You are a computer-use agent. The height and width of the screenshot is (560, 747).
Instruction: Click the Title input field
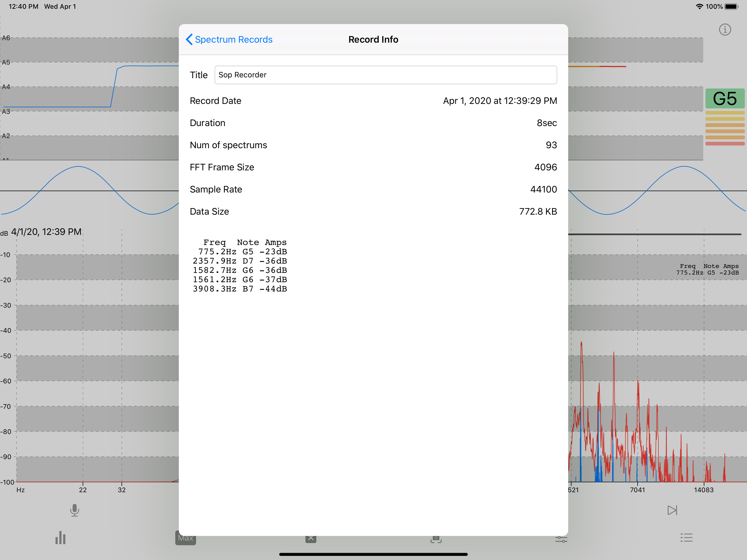pyautogui.click(x=386, y=75)
